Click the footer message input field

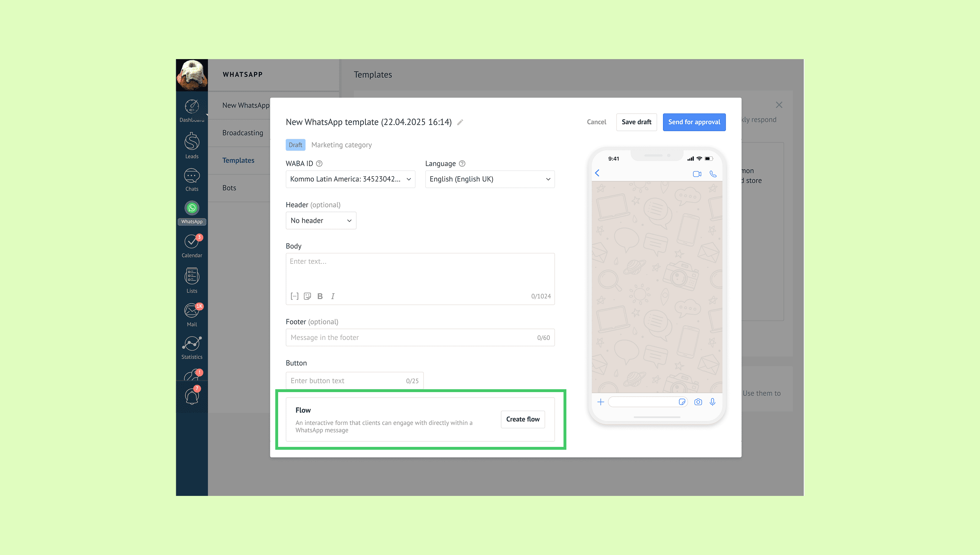coord(411,337)
